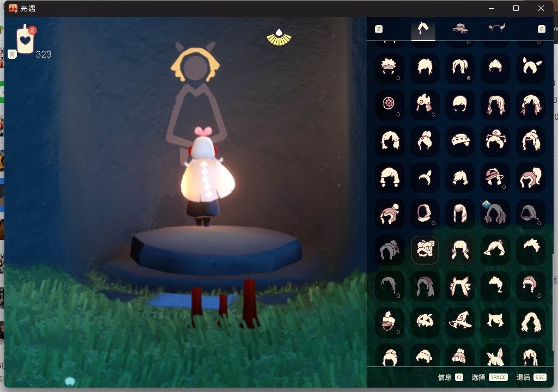
Task: Pick the round patterned medallion item
Action: tap(389, 104)
